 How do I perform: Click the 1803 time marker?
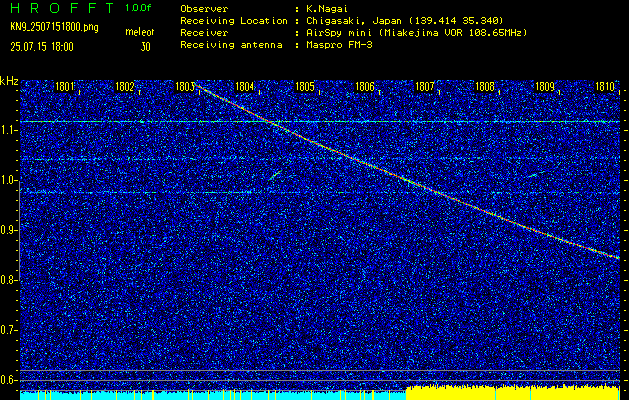185,86
